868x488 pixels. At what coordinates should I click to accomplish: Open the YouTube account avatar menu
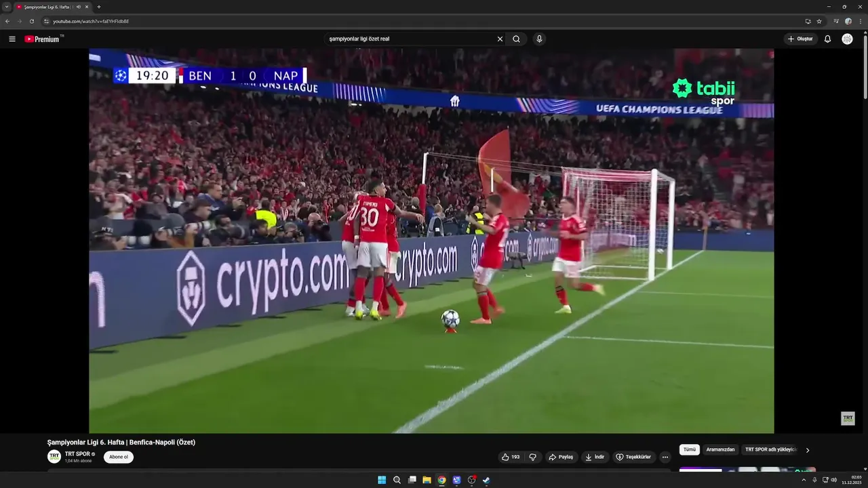847,39
